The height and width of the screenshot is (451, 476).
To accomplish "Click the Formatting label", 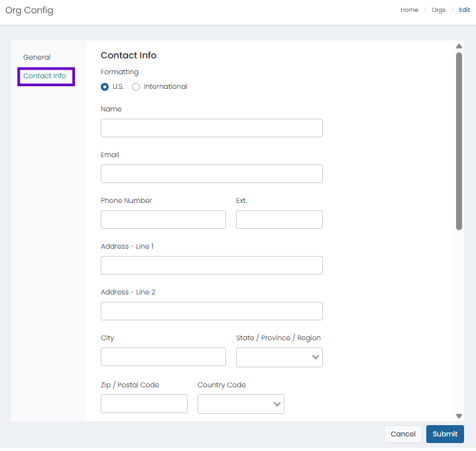I will pos(119,72).
